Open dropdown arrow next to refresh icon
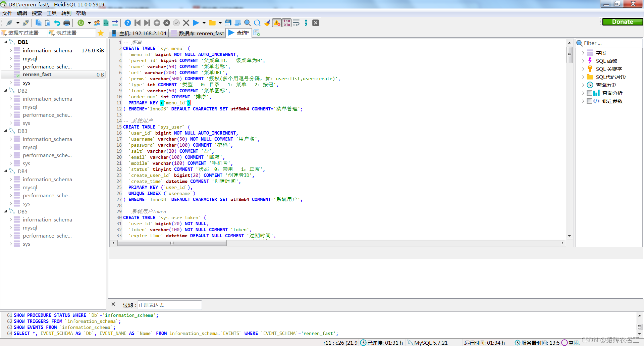The height and width of the screenshot is (346, 644). (89, 23)
